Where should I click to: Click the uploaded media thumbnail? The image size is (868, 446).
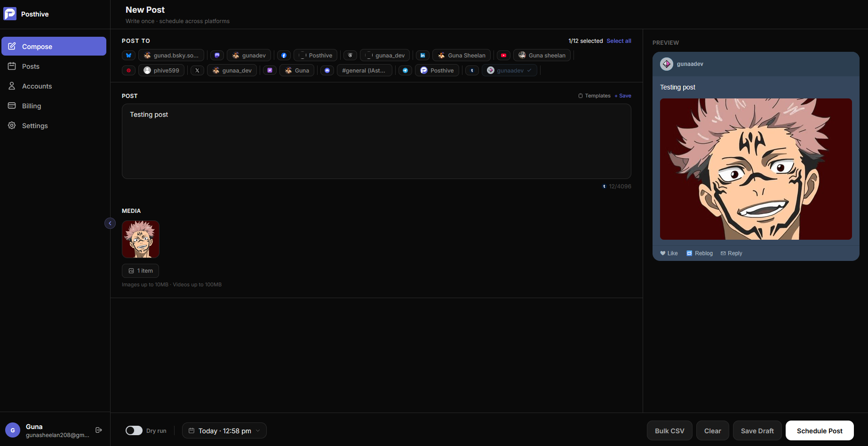tap(141, 239)
